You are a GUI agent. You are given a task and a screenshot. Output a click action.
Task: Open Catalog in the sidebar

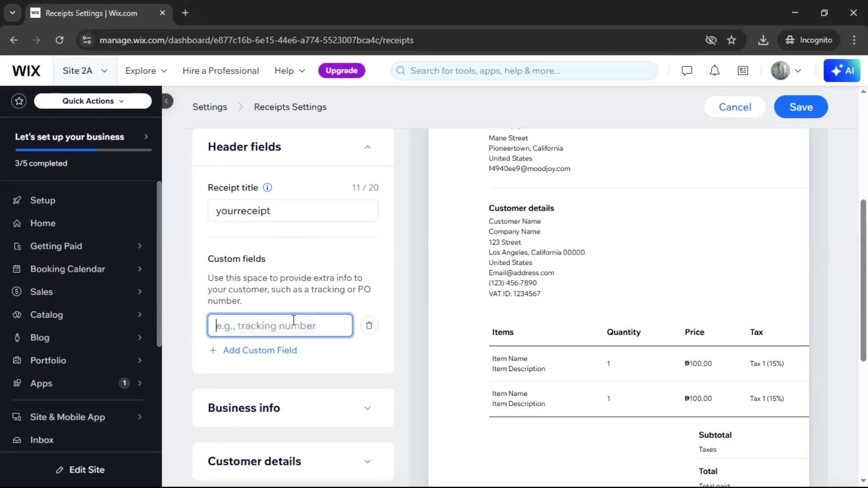47,315
